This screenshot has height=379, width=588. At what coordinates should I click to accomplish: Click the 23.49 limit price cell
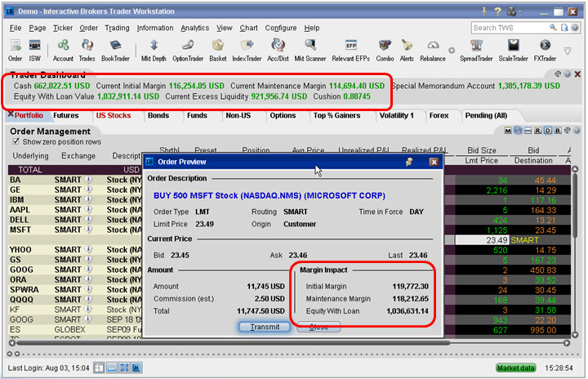pos(482,240)
